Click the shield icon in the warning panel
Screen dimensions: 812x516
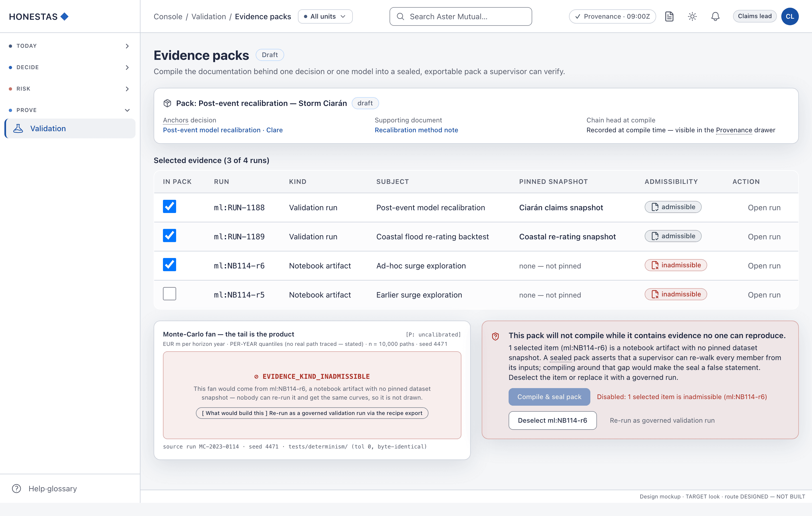click(495, 336)
